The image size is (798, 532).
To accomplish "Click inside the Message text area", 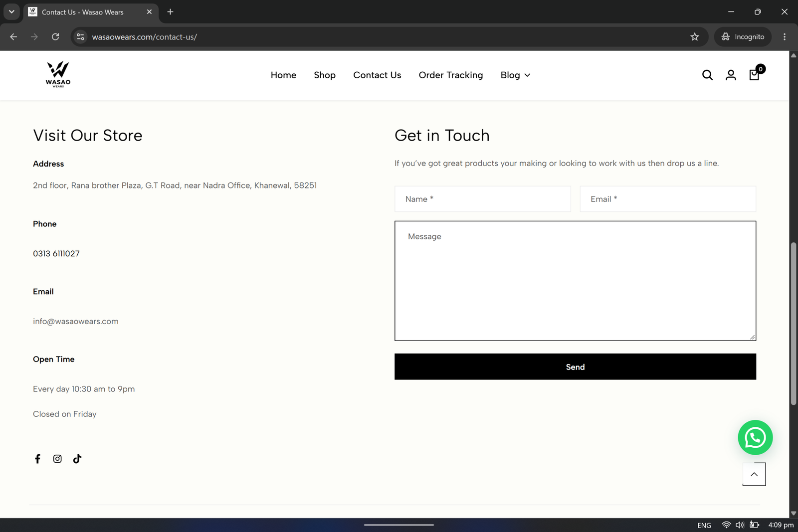I will pyautogui.click(x=575, y=281).
